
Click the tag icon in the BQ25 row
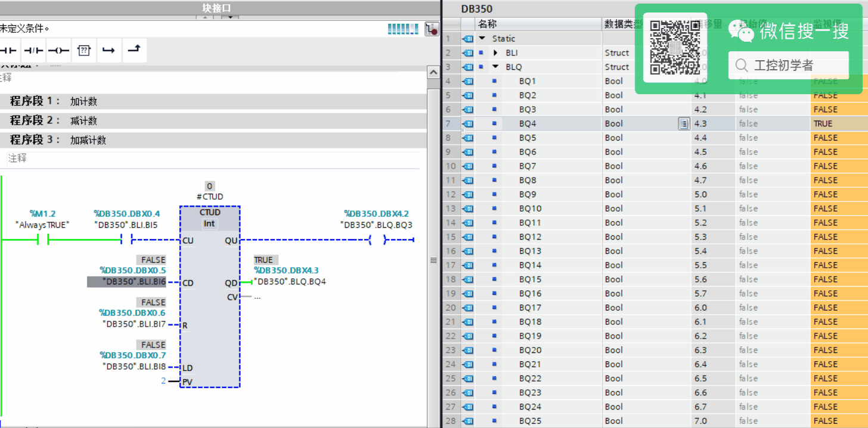tap(468, 421)
